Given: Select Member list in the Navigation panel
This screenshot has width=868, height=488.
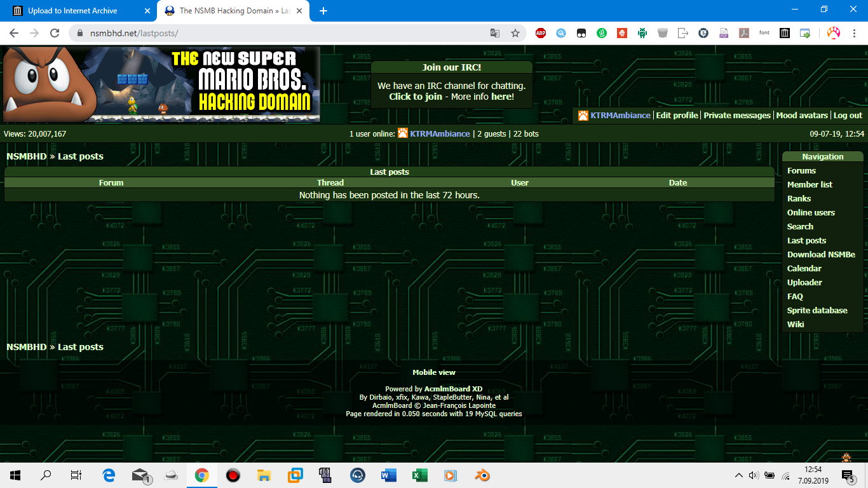Looking at the screenshot, I should point(810,184).
